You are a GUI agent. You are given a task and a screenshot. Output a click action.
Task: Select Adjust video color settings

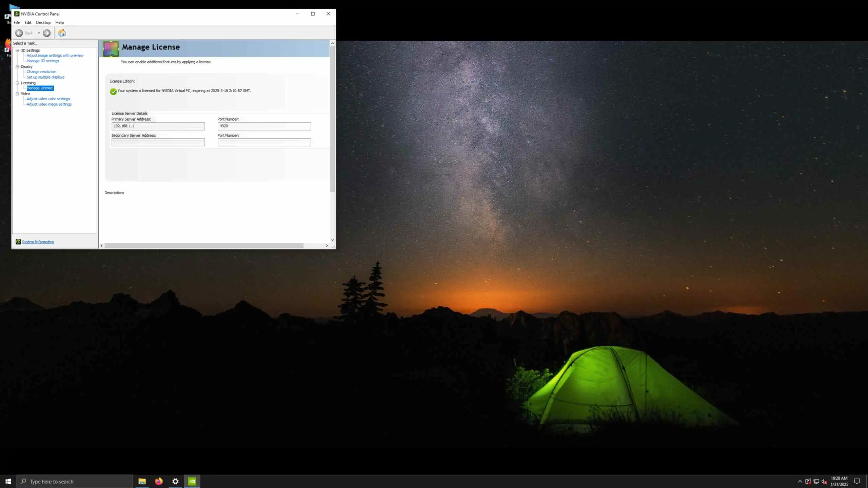48,99
